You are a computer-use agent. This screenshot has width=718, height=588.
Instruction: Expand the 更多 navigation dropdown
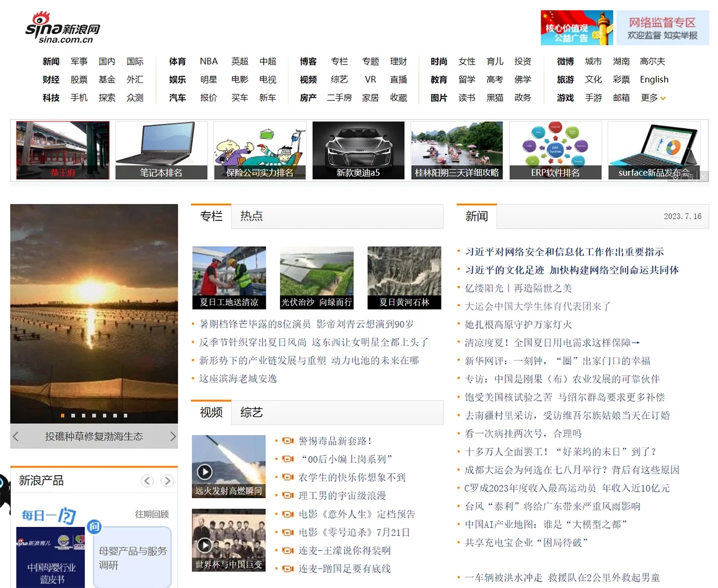tap(653, 98)
